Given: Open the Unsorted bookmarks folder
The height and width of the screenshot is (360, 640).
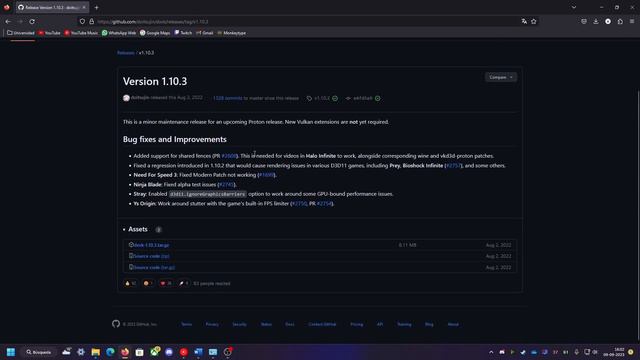Looking at the screenshot, I should tap(20, 33).
